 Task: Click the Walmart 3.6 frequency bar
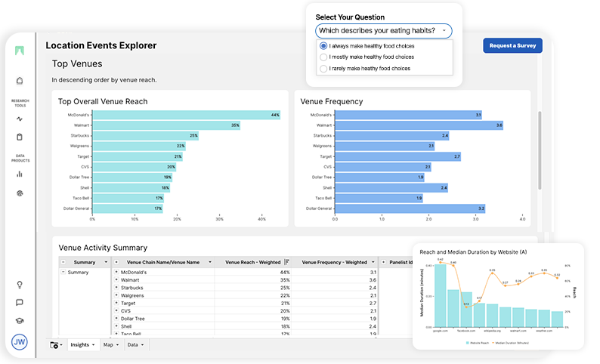click(x=419, y=125)
